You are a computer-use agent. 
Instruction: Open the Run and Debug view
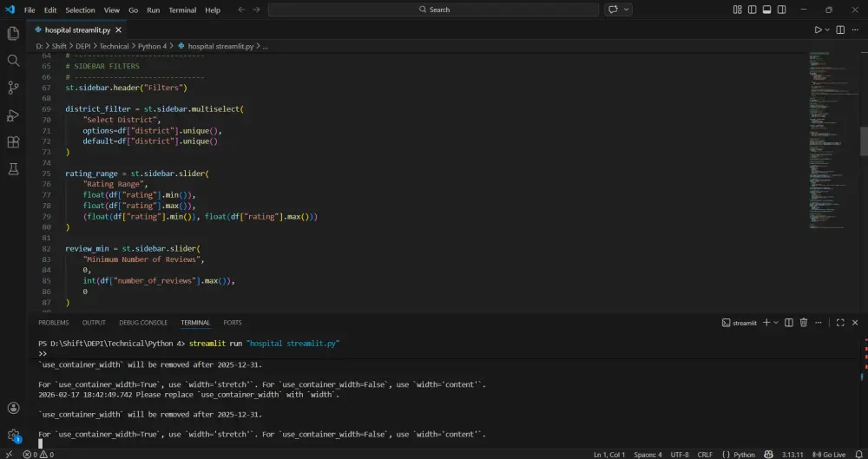13,115
